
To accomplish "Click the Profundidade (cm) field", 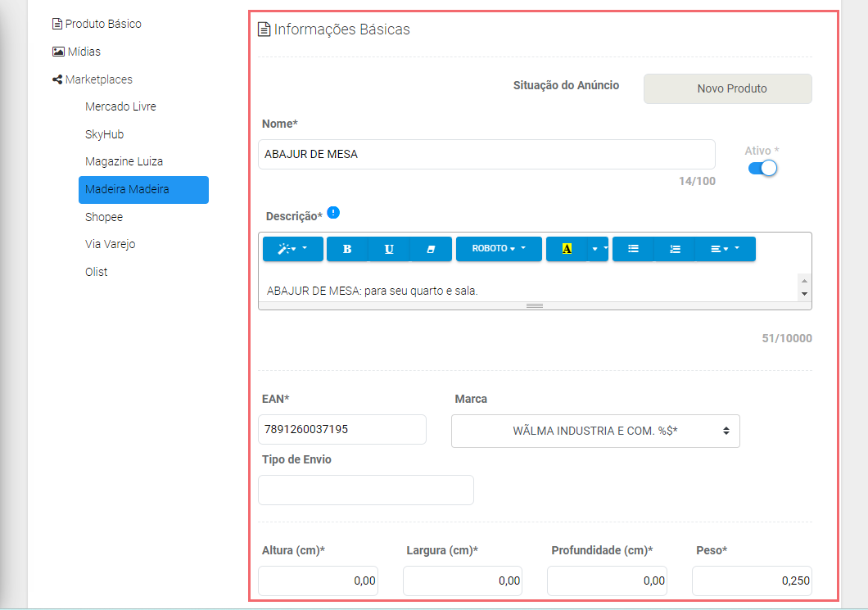I will (x=608, y=581).
